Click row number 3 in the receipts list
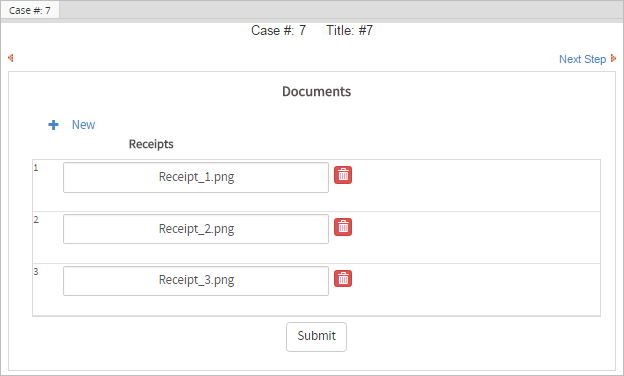This screenshot has width=624, height=376. coord(36,272)
